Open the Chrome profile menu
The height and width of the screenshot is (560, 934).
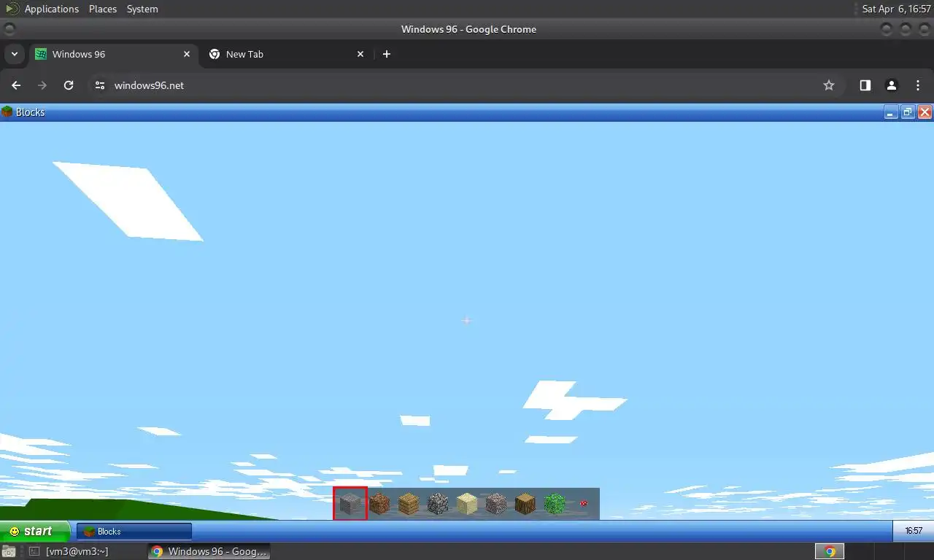coord(891,85)
